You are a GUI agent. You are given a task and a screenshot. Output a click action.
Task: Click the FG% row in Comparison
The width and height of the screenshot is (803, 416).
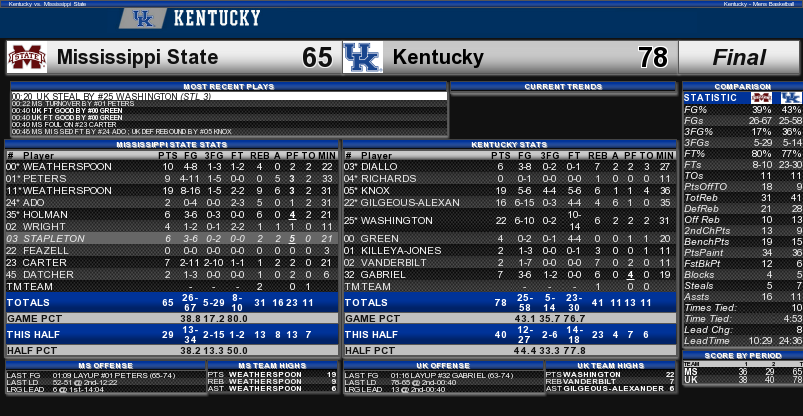pos(743,110)
